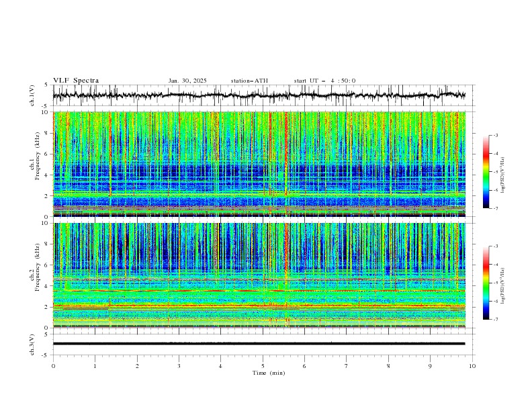Click the "Time (min)" axis label
Viewport: 532px width, 411px height.
269,373
